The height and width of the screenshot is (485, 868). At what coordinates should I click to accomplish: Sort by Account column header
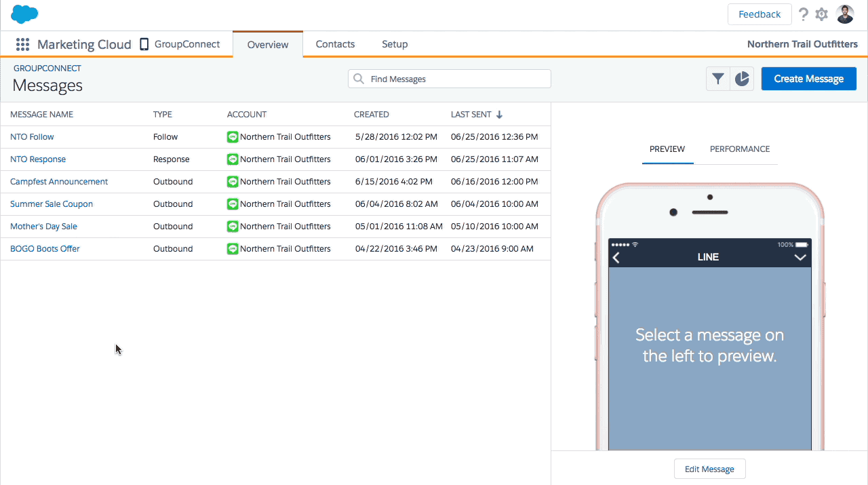tap(247, 115)
